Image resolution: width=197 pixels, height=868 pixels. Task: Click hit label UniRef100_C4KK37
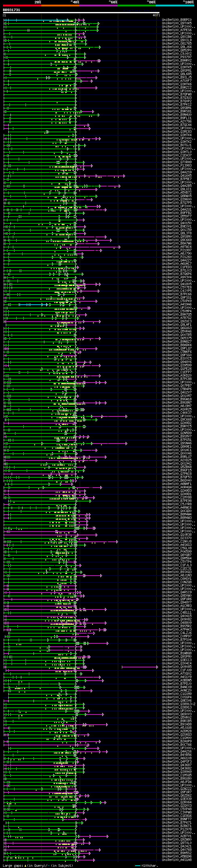click(x=177, y=412)
